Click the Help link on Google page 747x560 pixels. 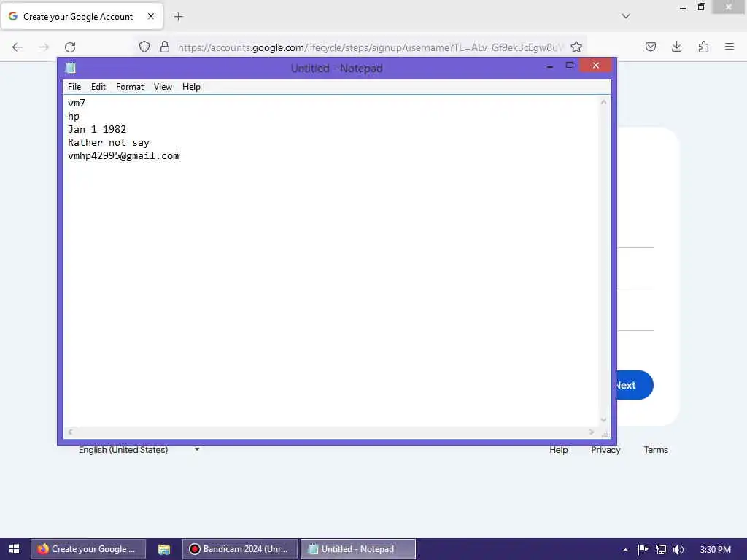point(558,450)
